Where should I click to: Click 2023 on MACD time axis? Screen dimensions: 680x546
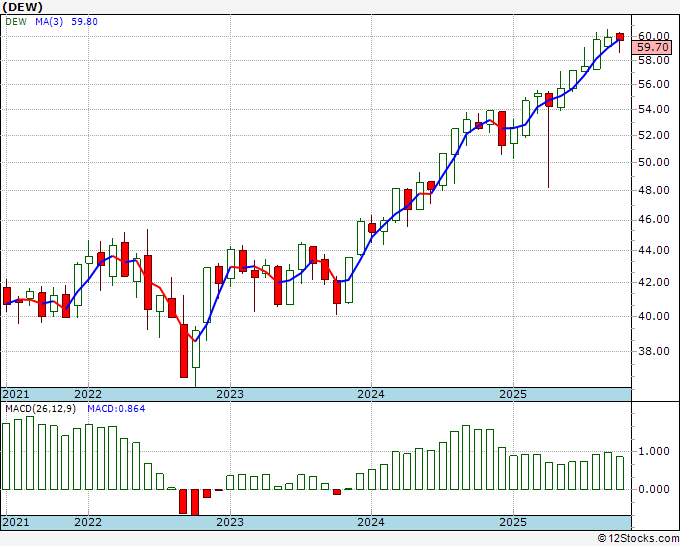pyautogui.click(x=230, y=522)
